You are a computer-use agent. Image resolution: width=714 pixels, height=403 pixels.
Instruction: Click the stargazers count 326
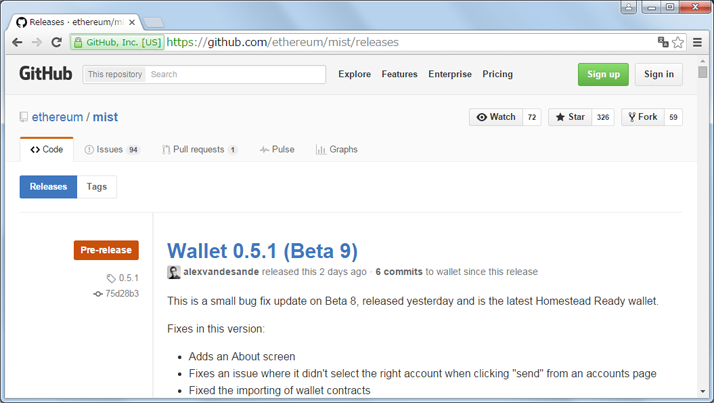603,117
